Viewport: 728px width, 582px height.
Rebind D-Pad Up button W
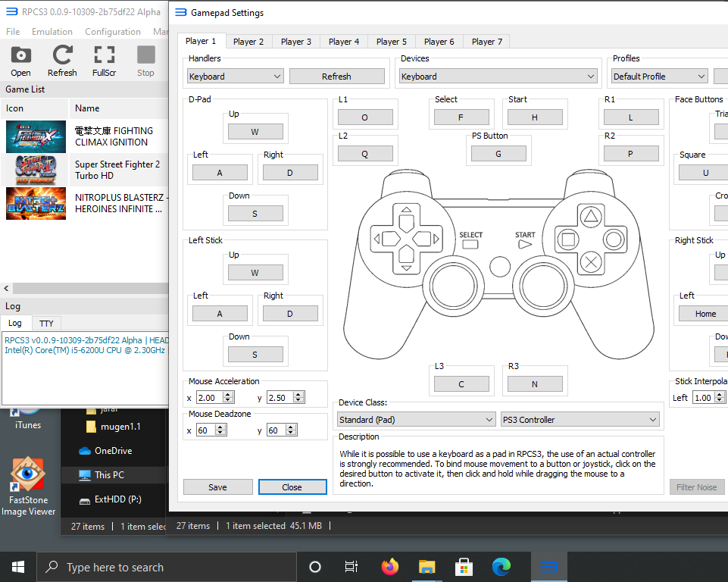[255, 131]
